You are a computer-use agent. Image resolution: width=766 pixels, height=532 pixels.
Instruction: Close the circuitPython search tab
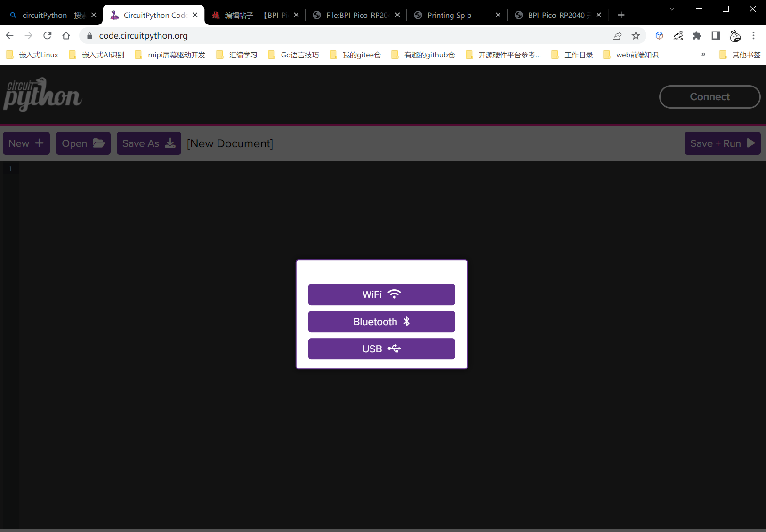pos(94,15)
